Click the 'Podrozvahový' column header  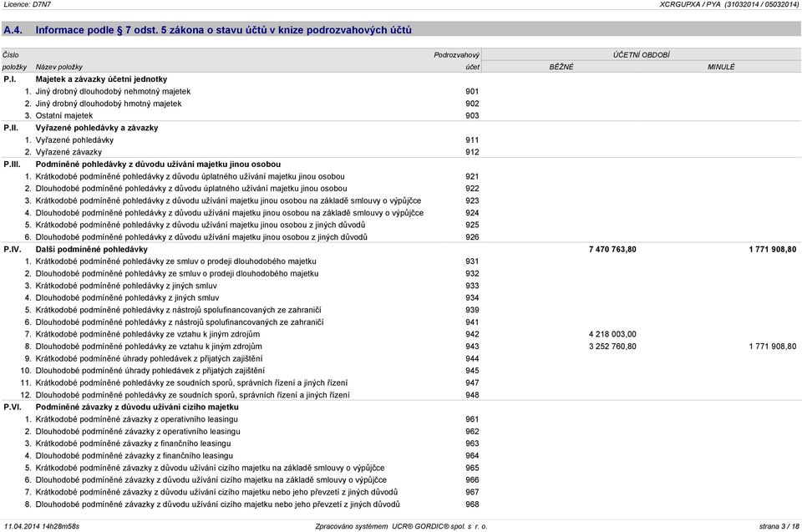456,55
